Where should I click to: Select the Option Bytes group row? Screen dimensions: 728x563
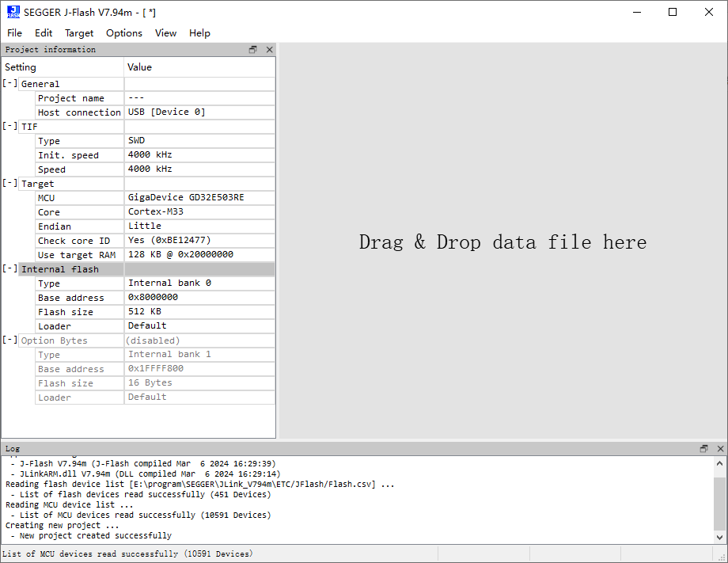click(146, 340)
